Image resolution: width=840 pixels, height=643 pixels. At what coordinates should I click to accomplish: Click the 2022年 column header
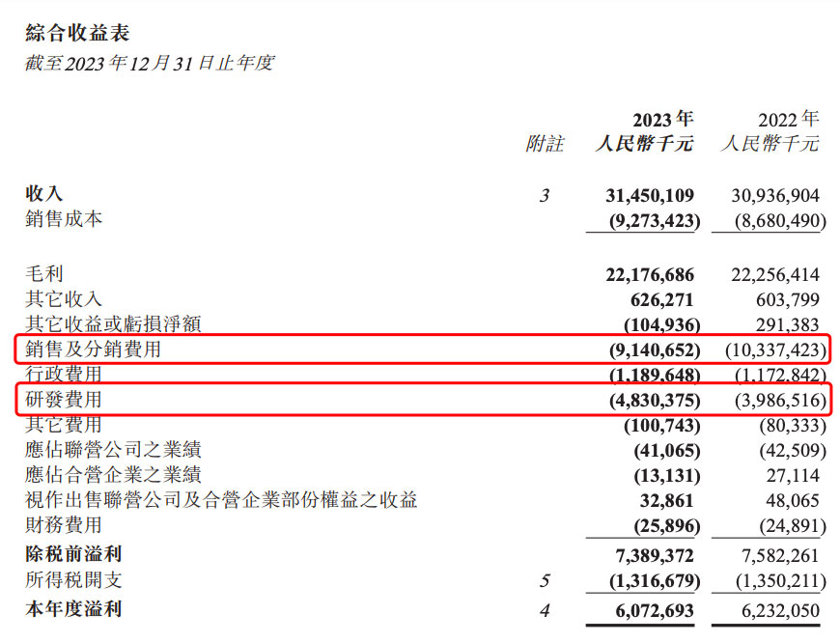click(788, 120)
